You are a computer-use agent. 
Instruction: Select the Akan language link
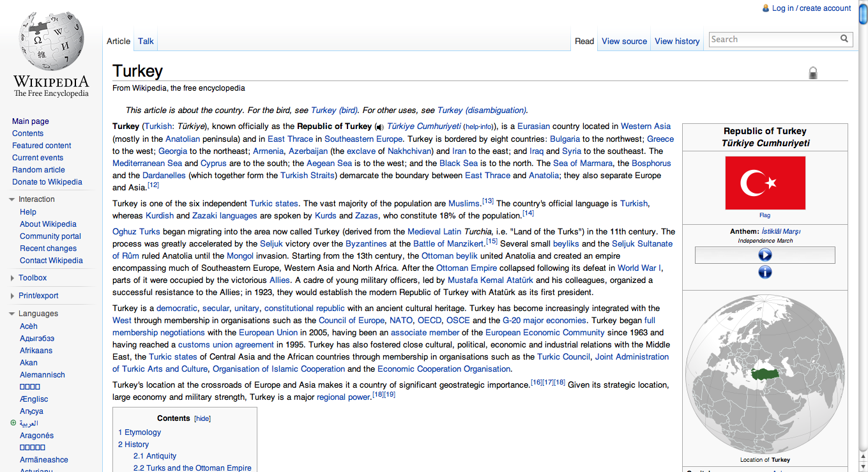(x=29, y=363)
